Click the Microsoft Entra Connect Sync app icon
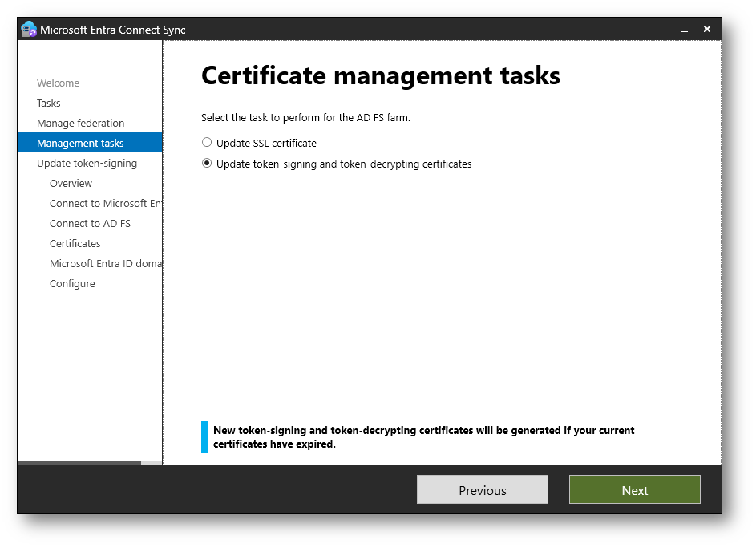756x548 pixels. pyautogui.click(x=29, y=30)
